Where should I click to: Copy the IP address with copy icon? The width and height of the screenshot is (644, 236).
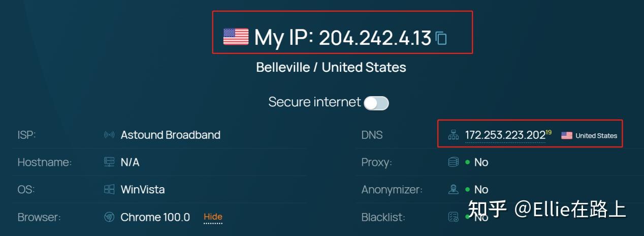click(x=441, y=38)
